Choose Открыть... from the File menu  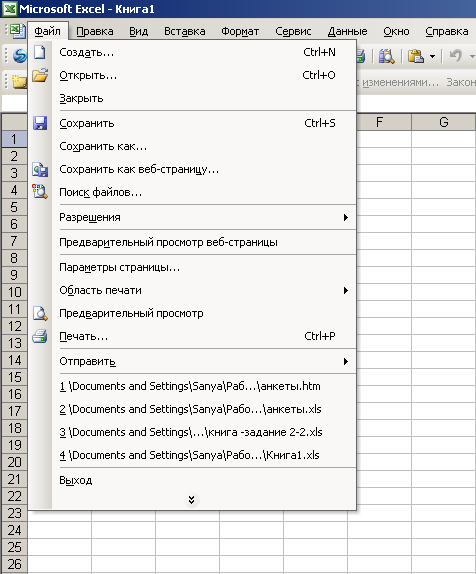pyautogui.click(x=192, y=75)
